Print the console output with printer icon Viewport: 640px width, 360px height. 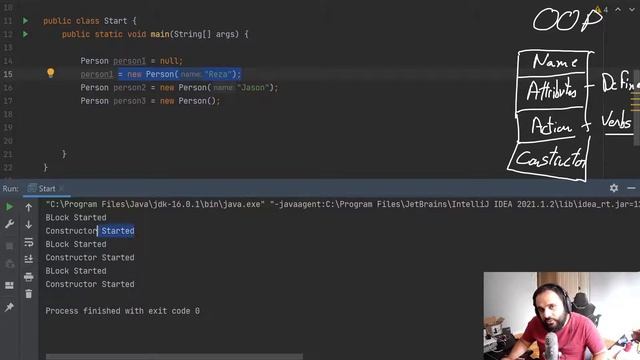click(x=29, y=277)
